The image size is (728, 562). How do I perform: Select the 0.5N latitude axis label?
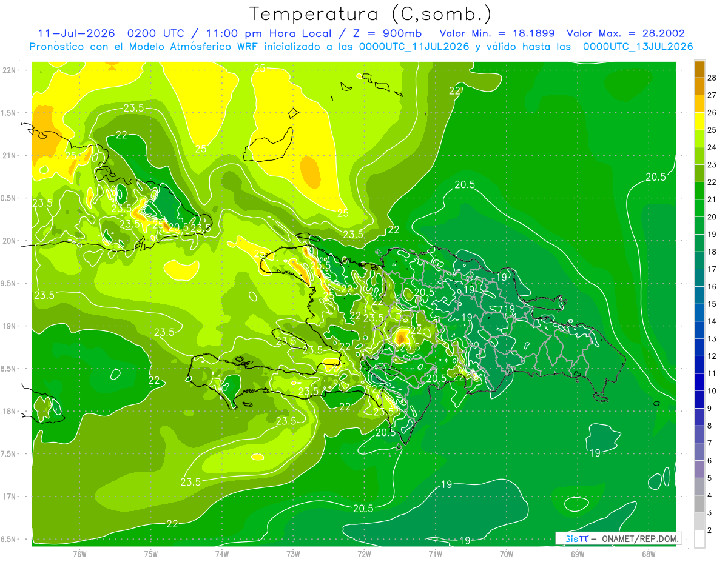pos(8,198)
